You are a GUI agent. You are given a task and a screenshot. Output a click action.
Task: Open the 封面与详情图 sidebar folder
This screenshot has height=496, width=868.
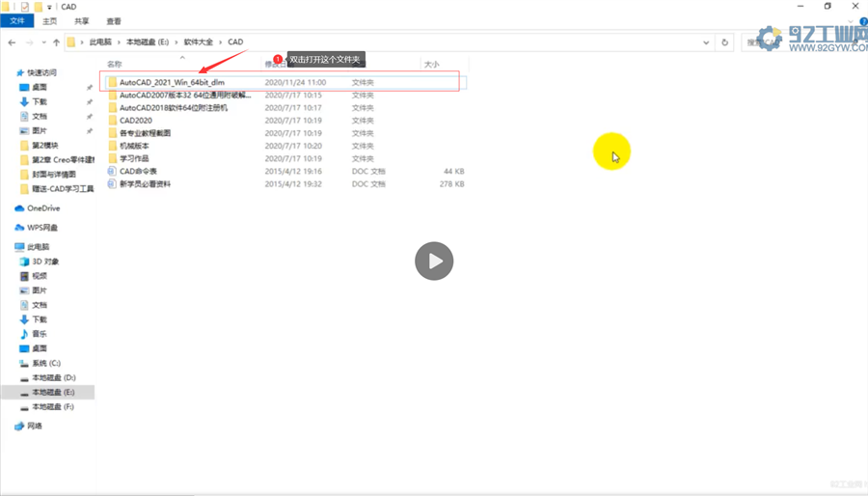54,175
